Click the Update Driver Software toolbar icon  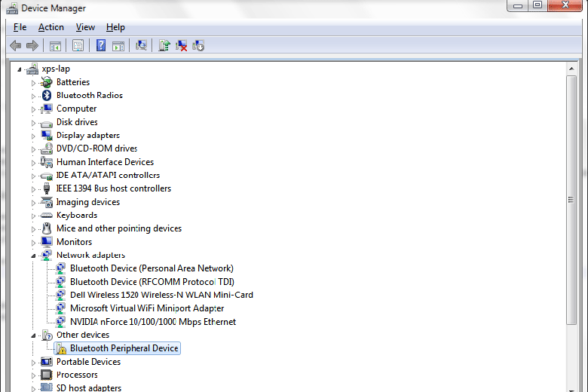164,46
